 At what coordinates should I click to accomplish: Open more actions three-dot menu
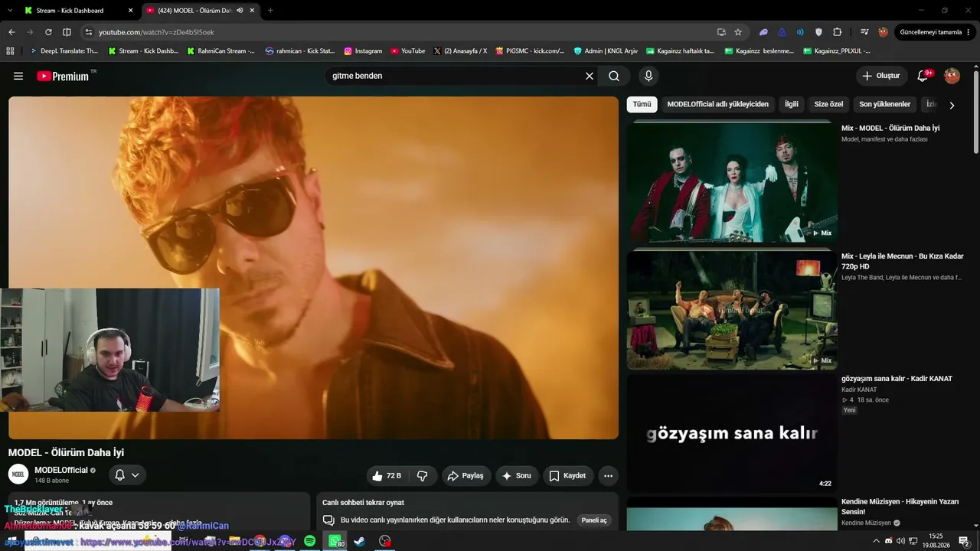608,476
